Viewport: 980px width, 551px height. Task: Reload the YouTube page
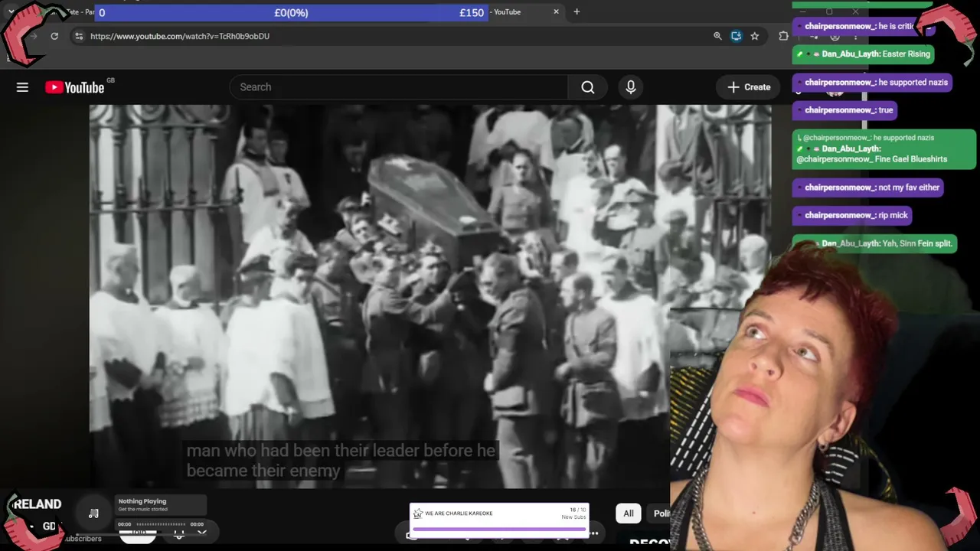click(54, 36)
